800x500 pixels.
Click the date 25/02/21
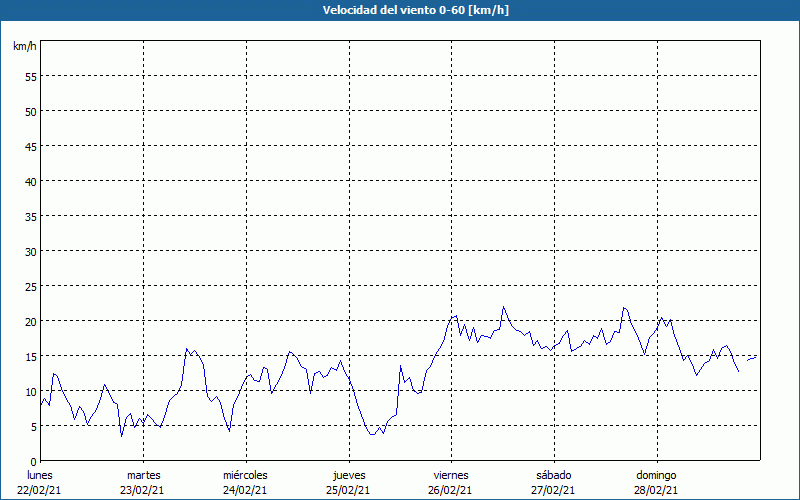pos(348,490)
